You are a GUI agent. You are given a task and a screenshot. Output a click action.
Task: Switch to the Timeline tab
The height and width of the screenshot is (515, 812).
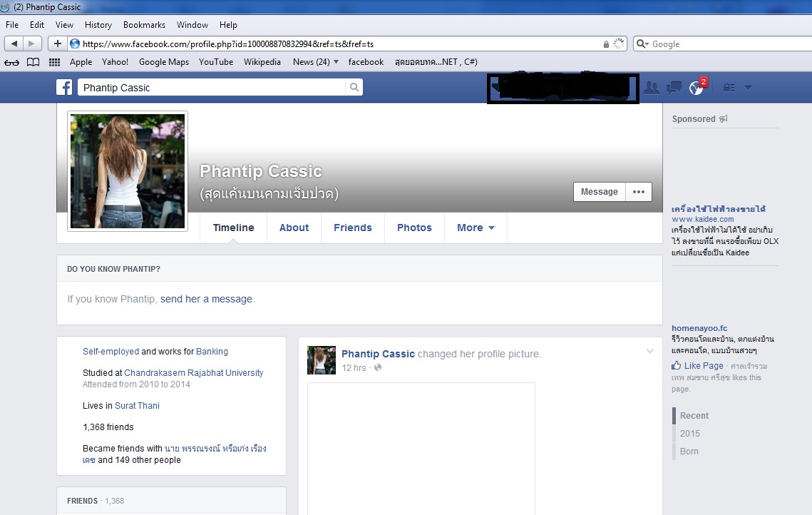point(234,228)
